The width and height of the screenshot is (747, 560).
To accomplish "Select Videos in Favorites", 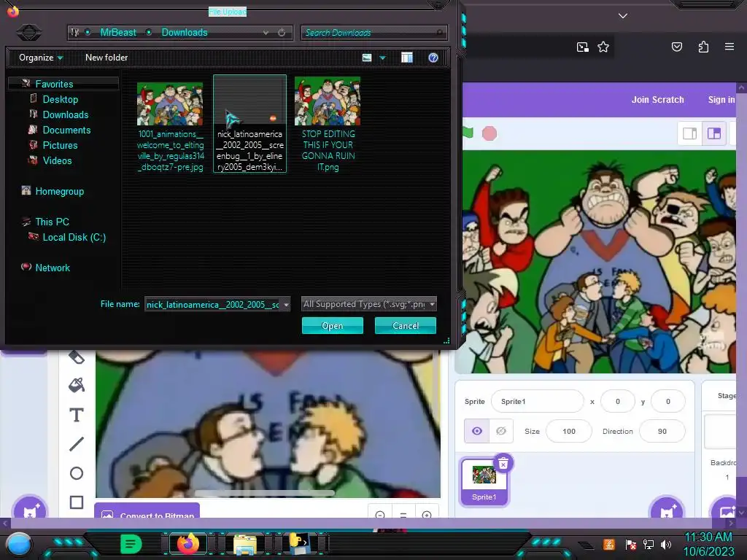I will tap(57, 160).
